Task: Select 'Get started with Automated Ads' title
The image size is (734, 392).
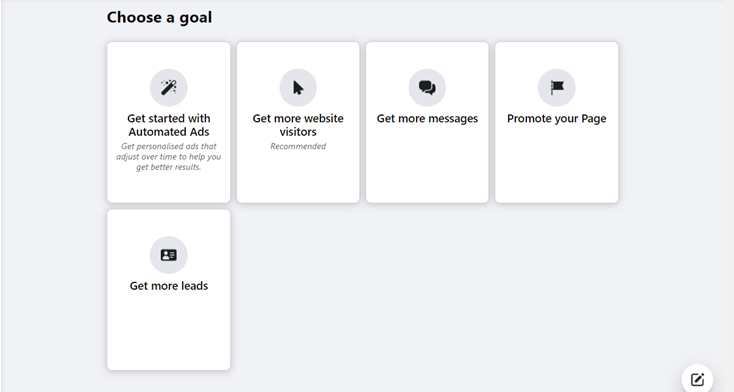Action: click(x=169, y=125)
